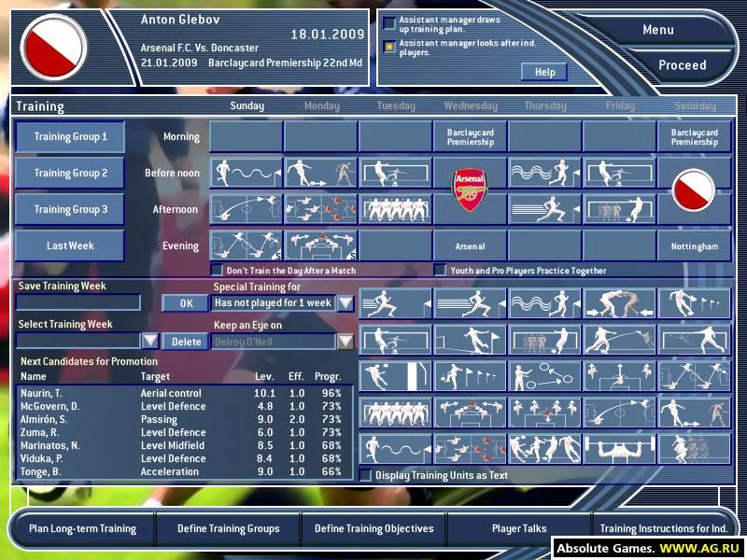Open Thursday's before noon endurance run slot

[545, 173]
